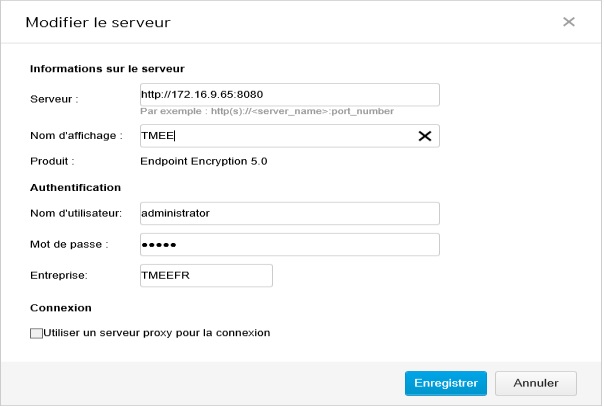The width and height of the screenshot is (604, 407).
Task: Click into the Nom d'affichage text field
Action: tap(277, 136)
